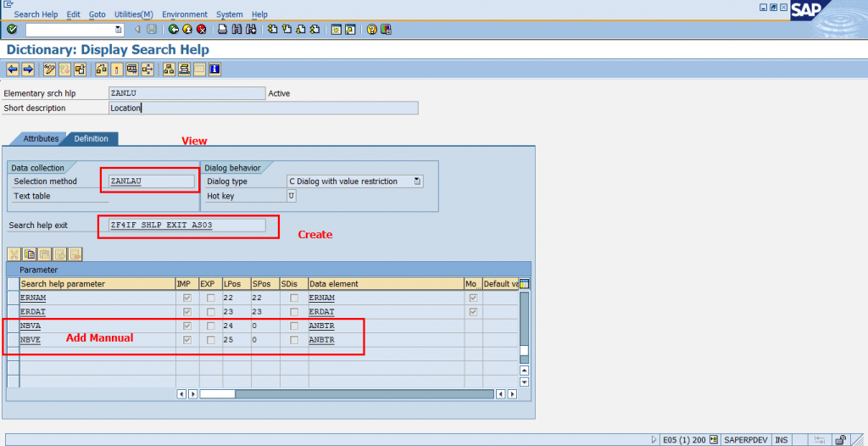Click the Display Navigation Window icon
Viewport: 868px width, 446px height.
coord(184,70)
